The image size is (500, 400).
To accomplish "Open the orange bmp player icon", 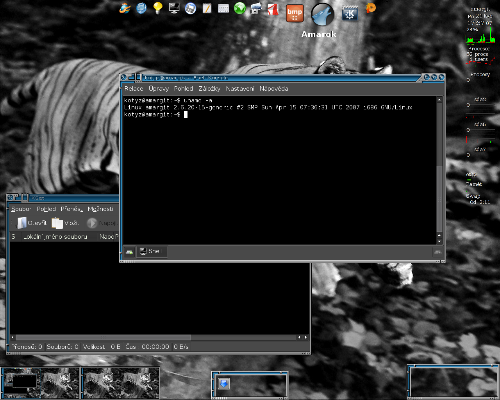I will (295, 13).
